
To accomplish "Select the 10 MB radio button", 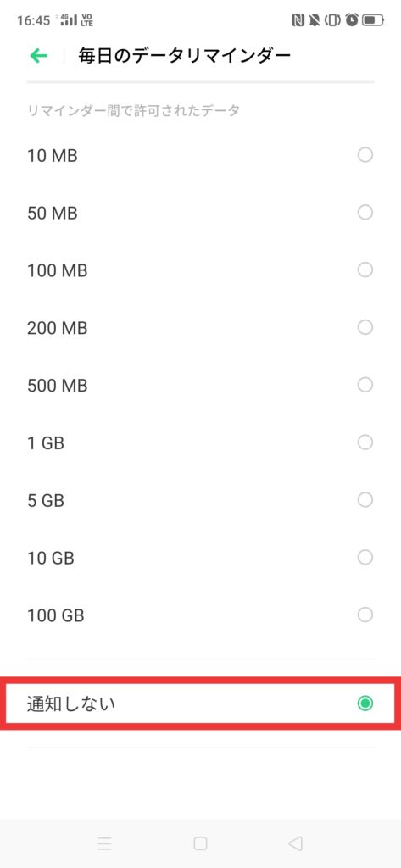I will 365,155.
